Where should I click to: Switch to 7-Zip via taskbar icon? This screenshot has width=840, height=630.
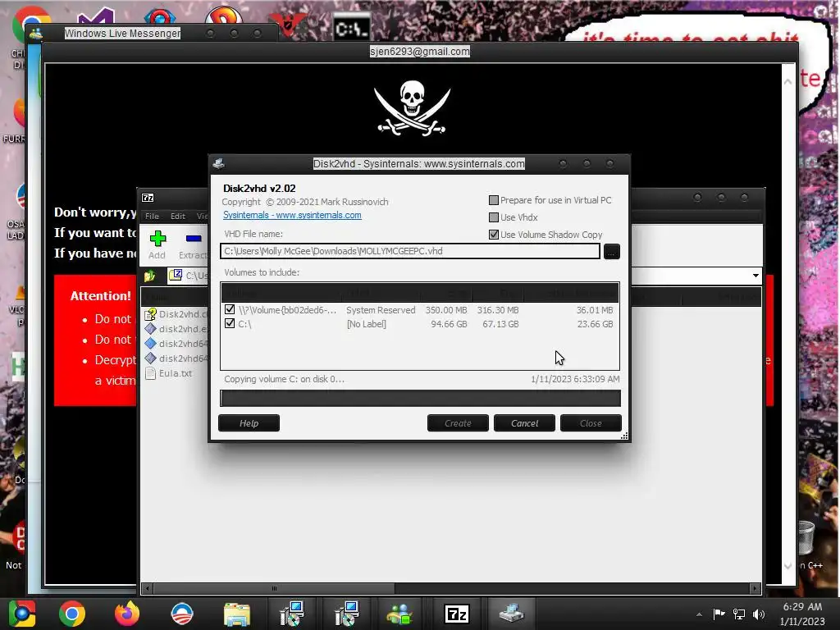pos(456,614)
